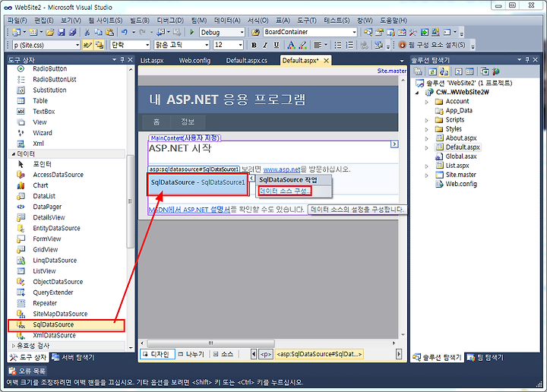This screenshot has width=547, height=392.
Task: Select the DataList toolbox control
Action: (x=66, y=196)
